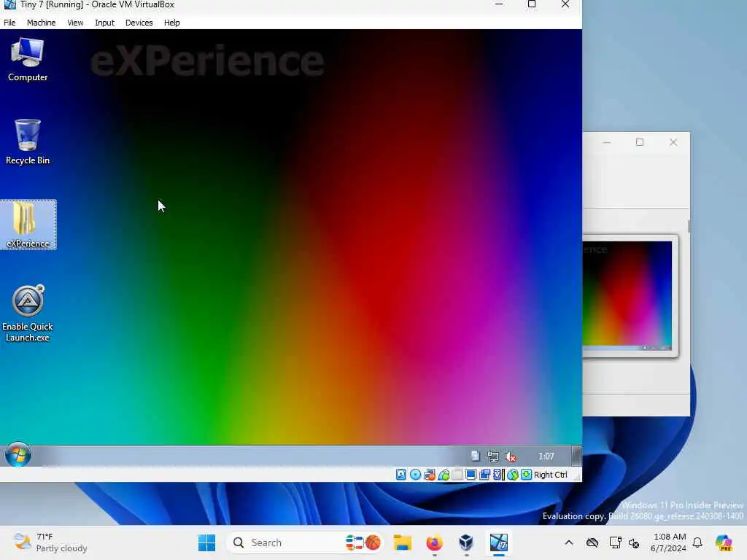Click the host network tray icon
Viewport: 747px width, 560px height.
[x=615, y=542]
